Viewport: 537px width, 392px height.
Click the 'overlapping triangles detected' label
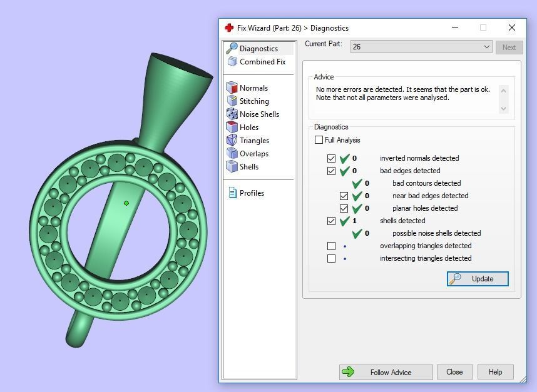(x=426, y=246)
